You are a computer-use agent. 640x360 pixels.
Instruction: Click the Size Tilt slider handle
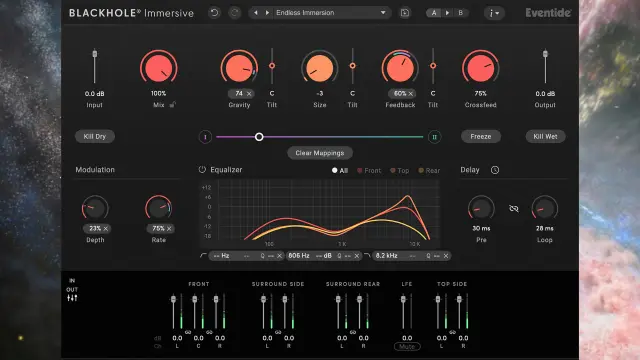coord(352,66)
